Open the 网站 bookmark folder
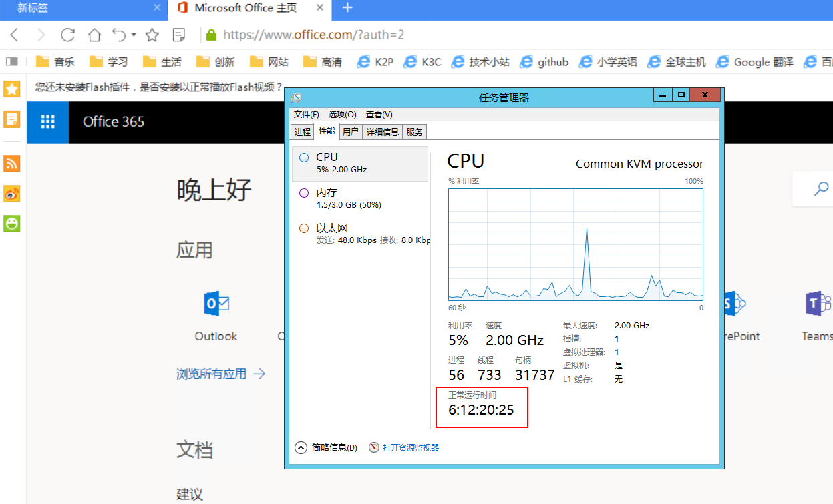The width and height of the screenshot is (833, 504). pos(269,62)
